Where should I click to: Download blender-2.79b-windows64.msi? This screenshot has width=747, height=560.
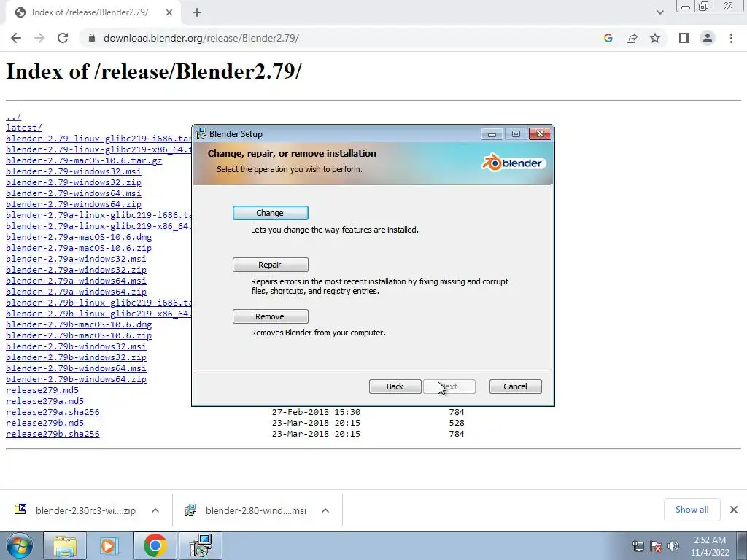[76, 368]
